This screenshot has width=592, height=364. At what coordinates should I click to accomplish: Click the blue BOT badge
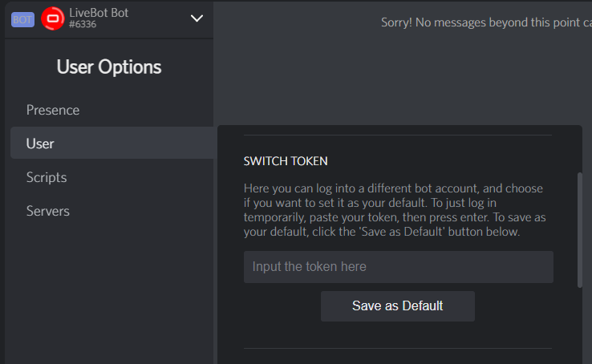click(22, 18)
